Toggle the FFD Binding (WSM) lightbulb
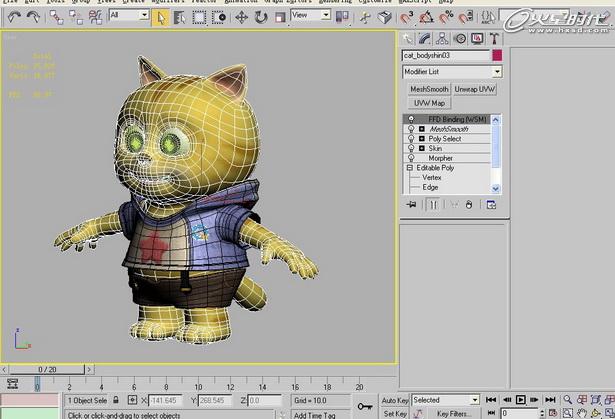Image resolution: width=615 pixels, height=419 pixels. point(411,119)
